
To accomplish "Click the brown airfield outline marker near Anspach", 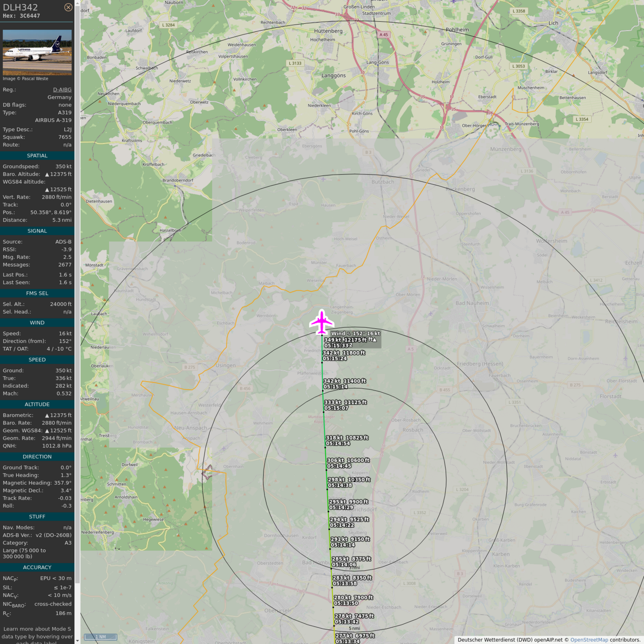I will (208, 472).
